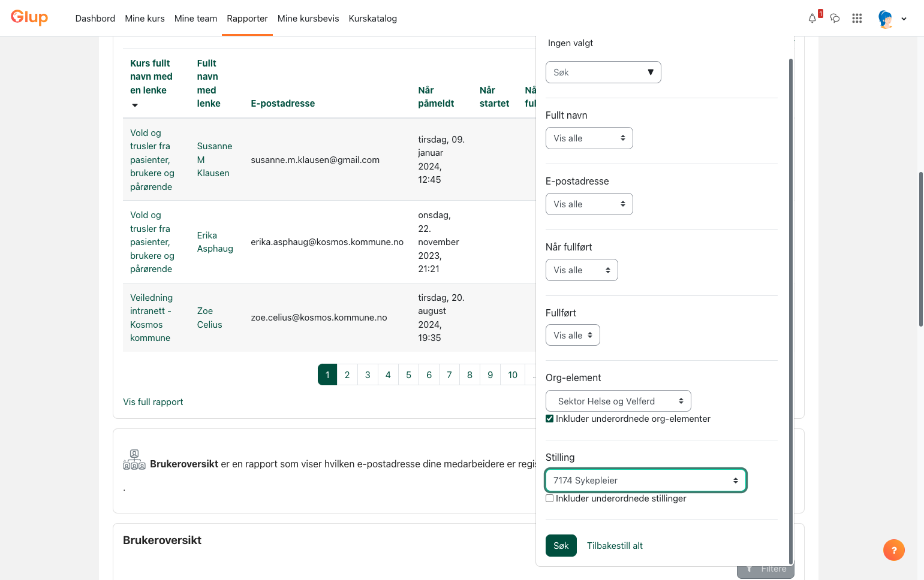Click the page vertical scrollbar
924x580 pixels.
[920, 249]
